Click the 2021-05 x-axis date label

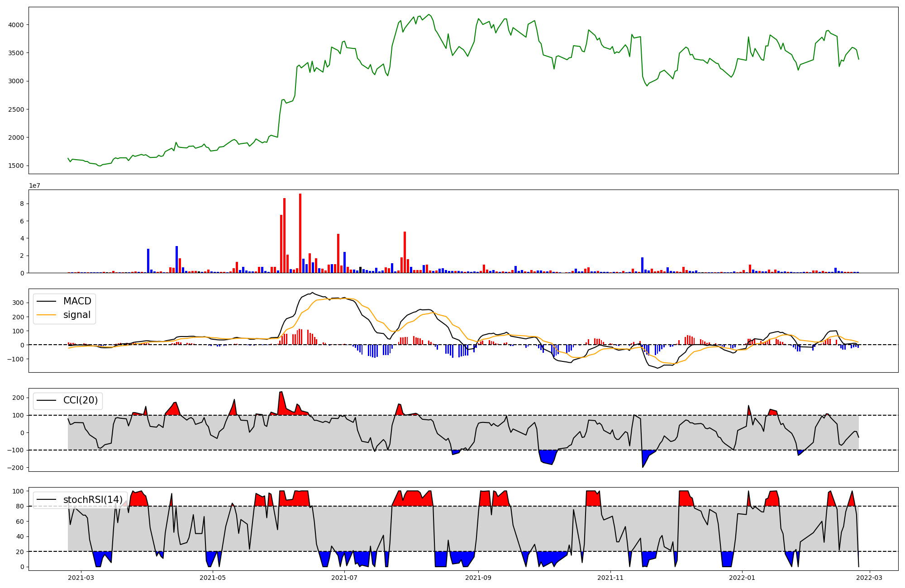pos(213,578)
